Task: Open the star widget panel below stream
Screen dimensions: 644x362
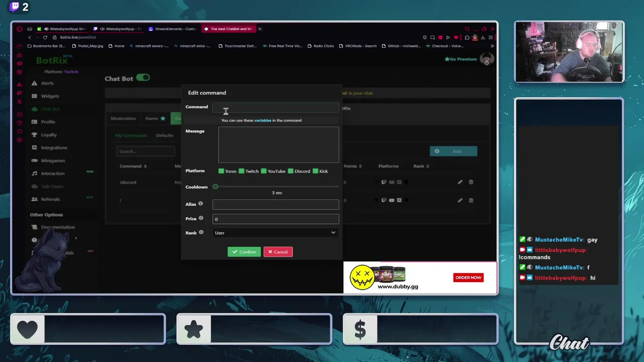Action: click(x=254, y=329)
